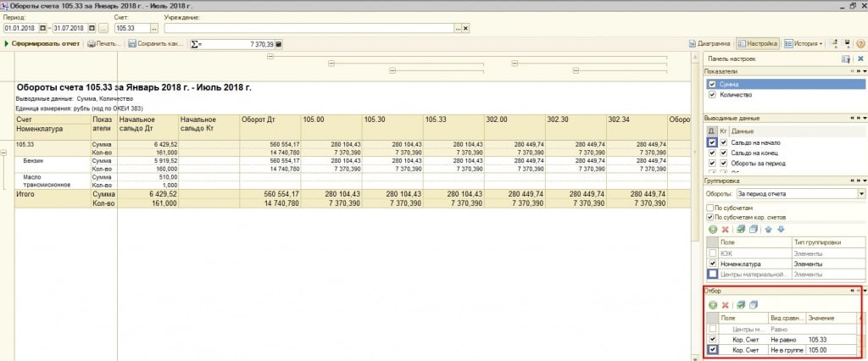This screenshot has width=868, height=361.
Task: Toggle Кт checkbox for Обороты за период
Action: [x=724, y=164]
